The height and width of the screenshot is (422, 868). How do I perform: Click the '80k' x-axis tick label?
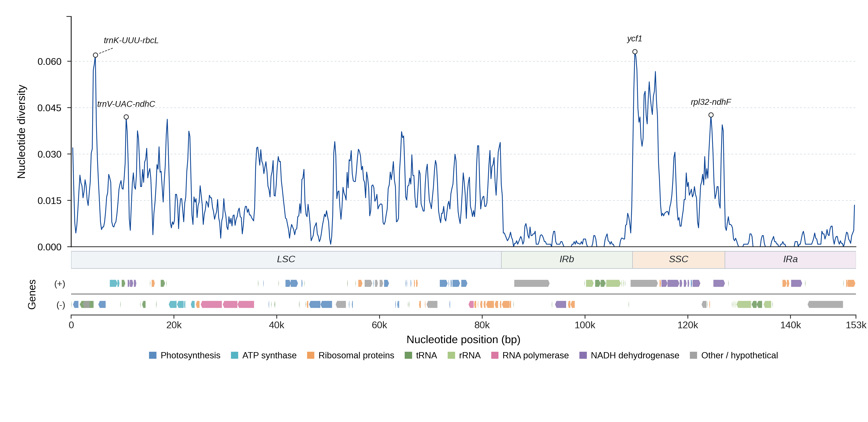click(x=482, y=325)
